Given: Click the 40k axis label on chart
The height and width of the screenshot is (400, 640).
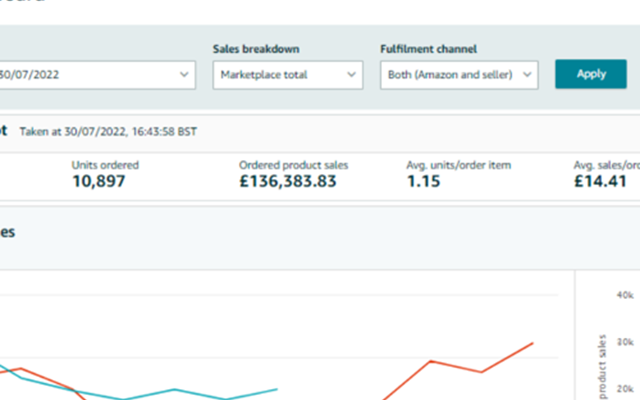Looking at the screenshot, I should pyautogui.click(x=625, y=295).
